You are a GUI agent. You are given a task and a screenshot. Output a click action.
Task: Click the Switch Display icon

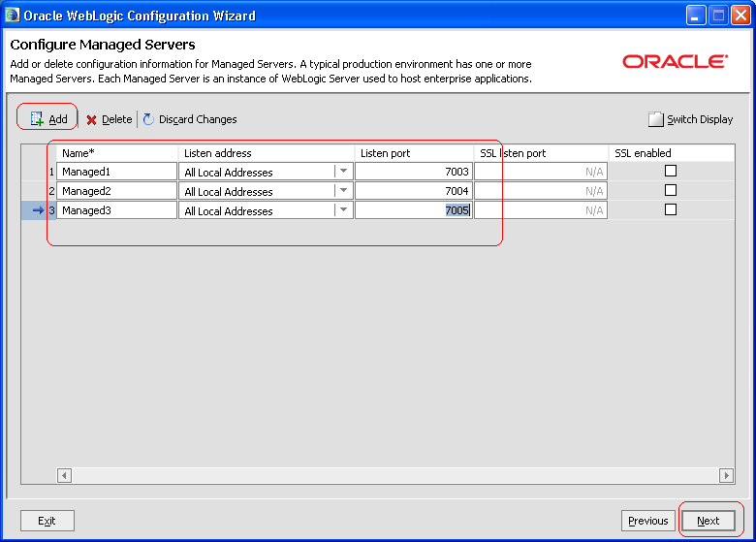(x=656, y=119)
